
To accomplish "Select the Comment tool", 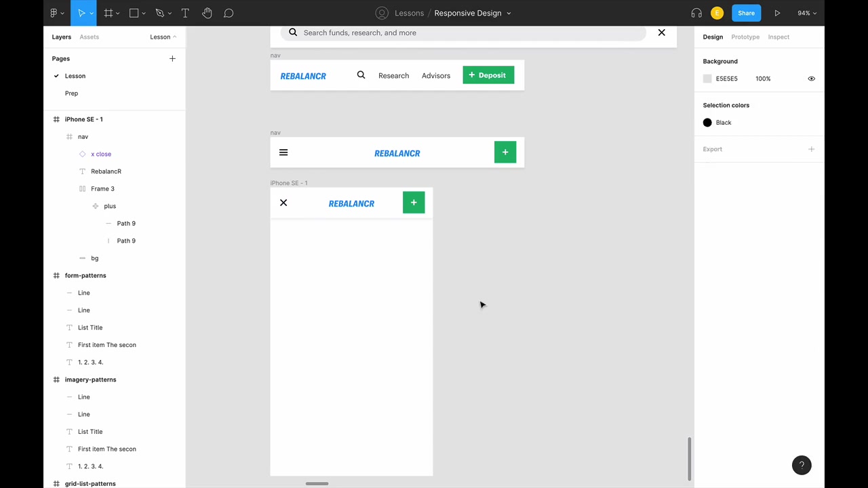I will pos(229,13).
